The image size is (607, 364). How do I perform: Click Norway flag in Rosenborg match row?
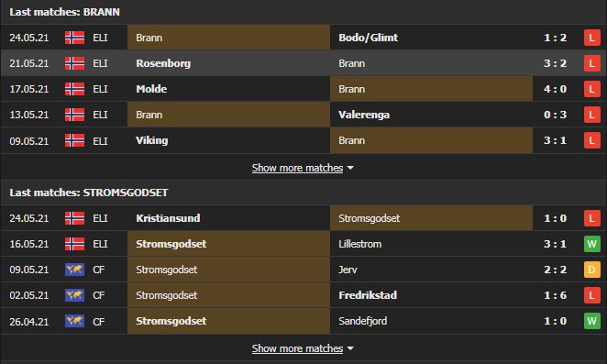coord(74,63)
